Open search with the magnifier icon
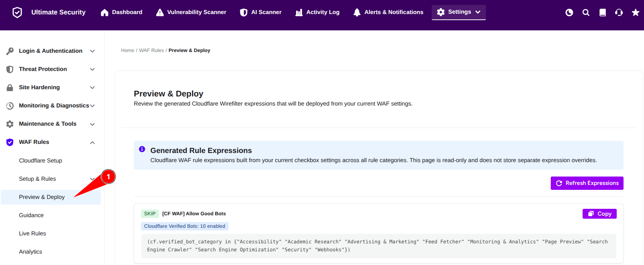This screenshot has width=644, height=265. (x=586, y=13)
